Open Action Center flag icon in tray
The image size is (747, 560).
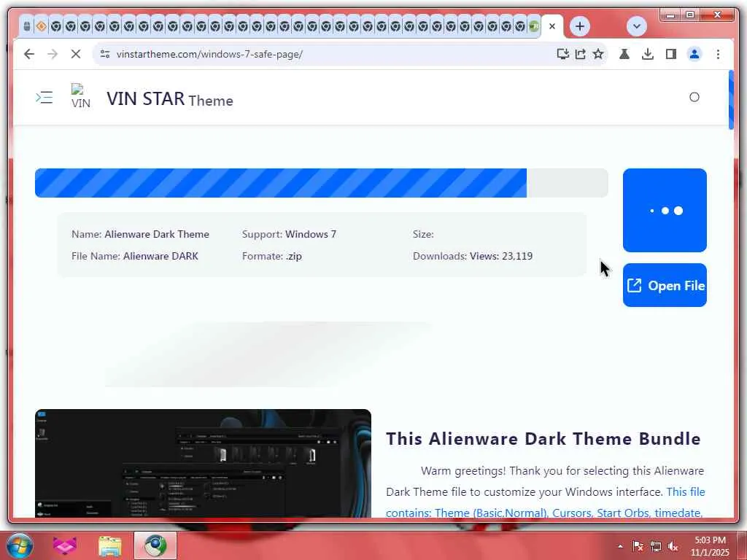coord(638,546)
